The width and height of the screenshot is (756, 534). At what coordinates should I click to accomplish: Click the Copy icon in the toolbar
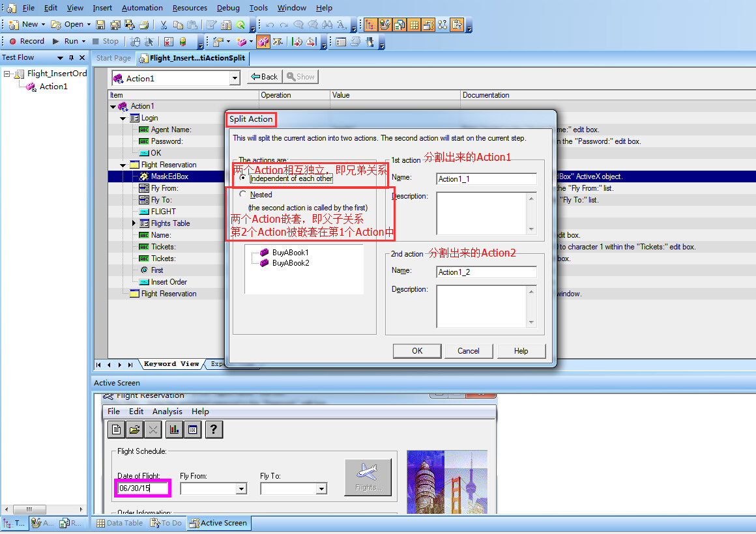pos(178,25)
